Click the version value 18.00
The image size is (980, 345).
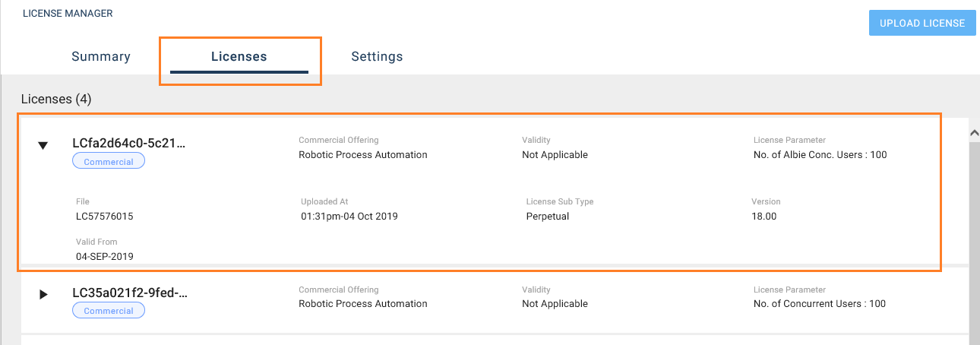pos(763,217)
